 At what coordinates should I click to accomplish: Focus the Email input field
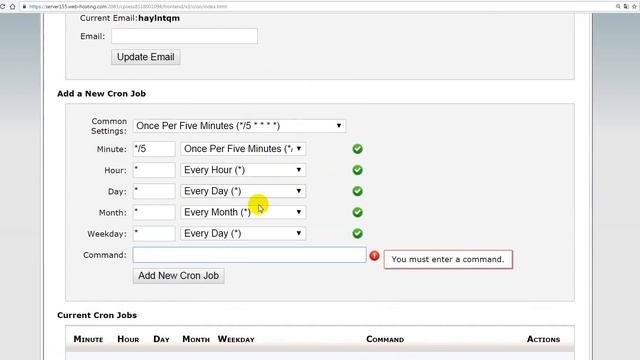(x=184, y=36)
